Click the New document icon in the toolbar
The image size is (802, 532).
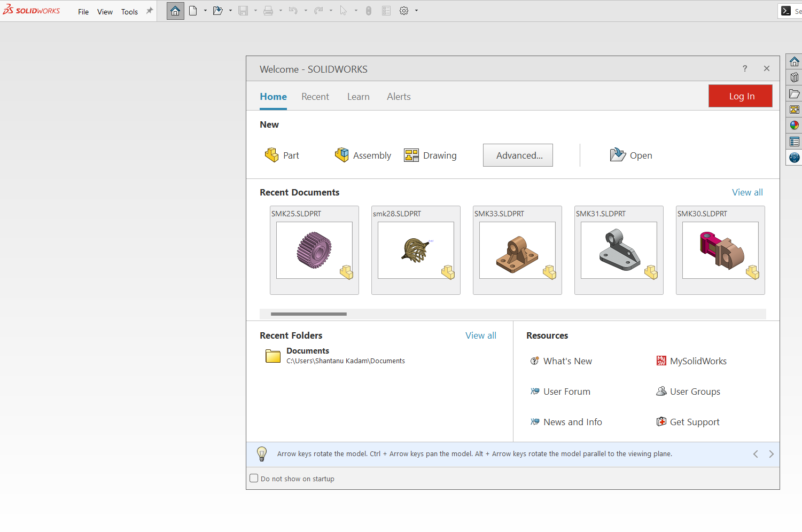point(193,11)
